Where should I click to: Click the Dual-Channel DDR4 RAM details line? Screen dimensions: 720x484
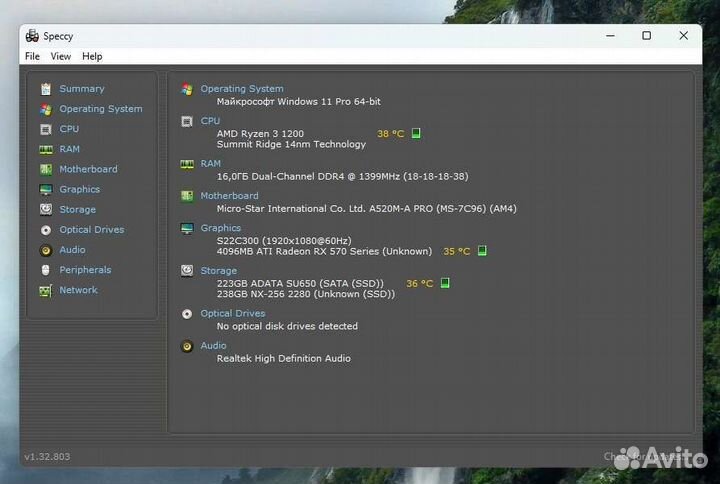pyautogui.click(x=343, y=176)
